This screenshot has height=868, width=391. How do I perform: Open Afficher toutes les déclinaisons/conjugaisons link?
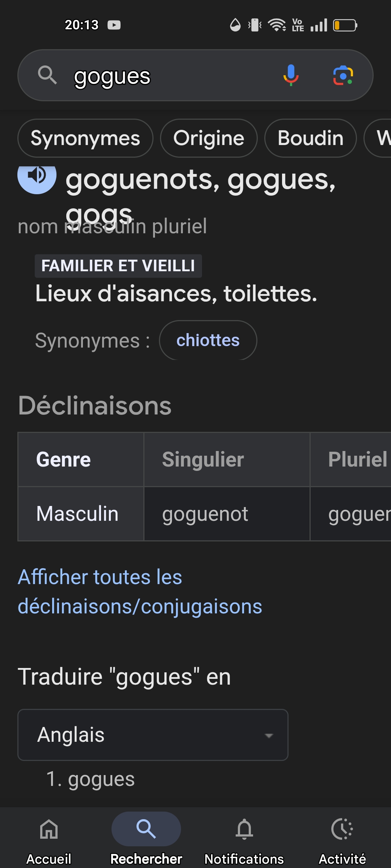140,592
